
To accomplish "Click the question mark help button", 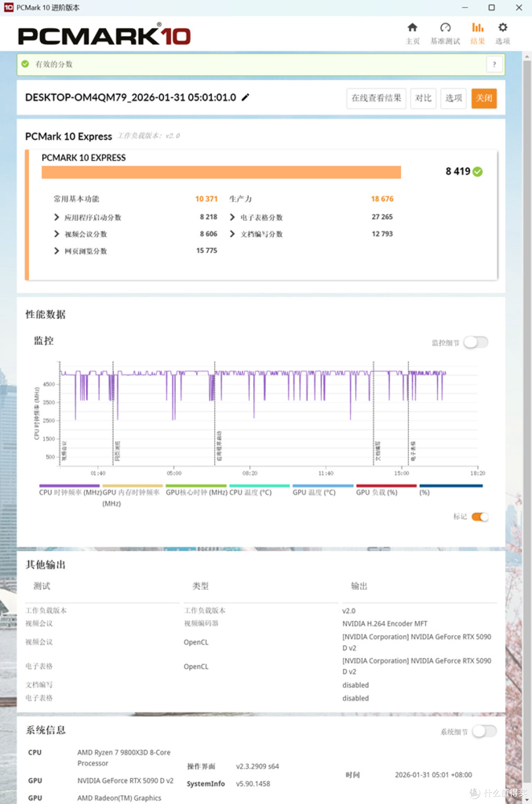I will [x=495, y=64].
